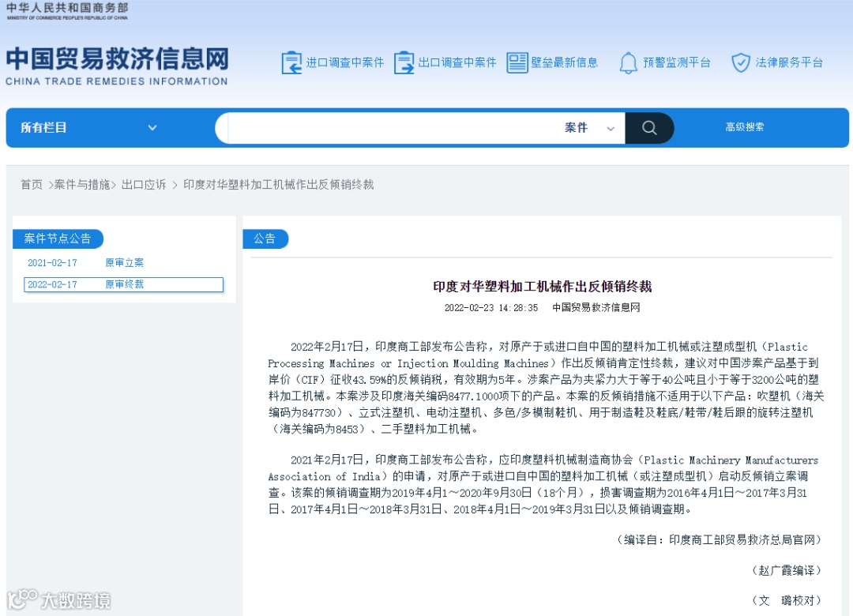Click source text 中国贸易救济信息网 under title
This screenshot has height=616, width=853.
[x=596, y=307]
